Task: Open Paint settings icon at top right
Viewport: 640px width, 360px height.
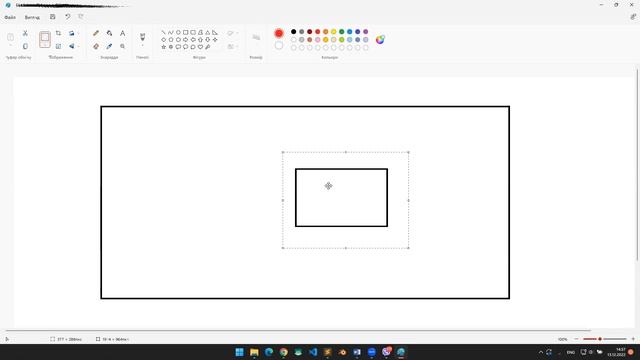Action: [633, 17]
